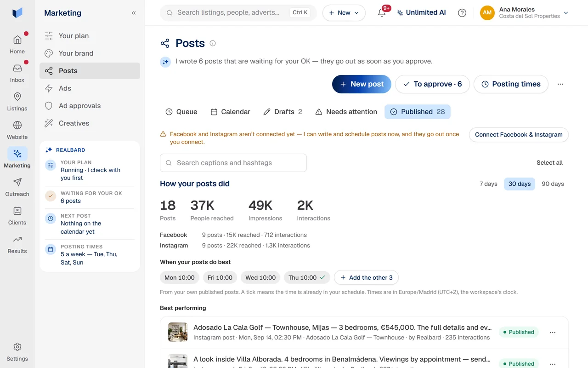
Task: Open Your brand in the Marketing menu
Action: pos(90,53)
